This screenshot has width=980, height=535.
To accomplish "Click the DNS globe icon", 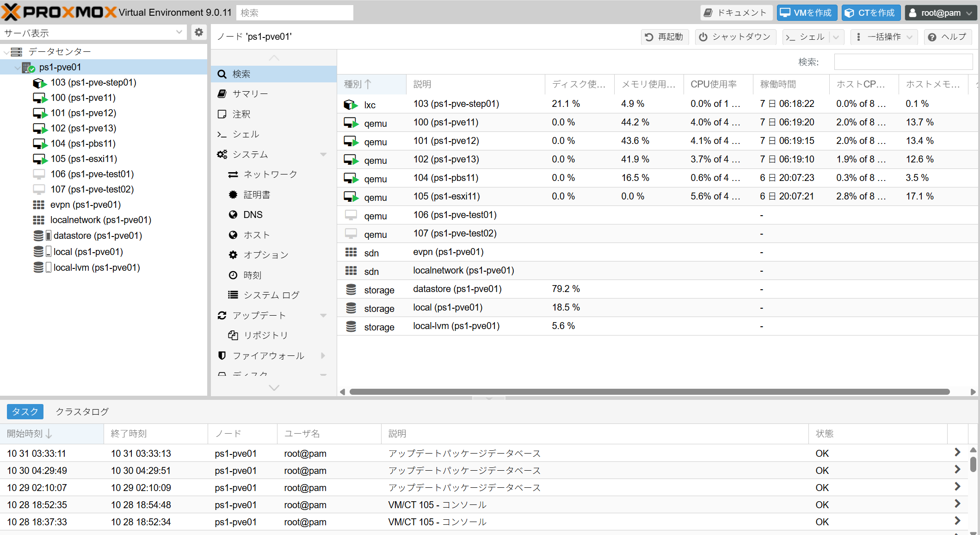I will 233,215.
